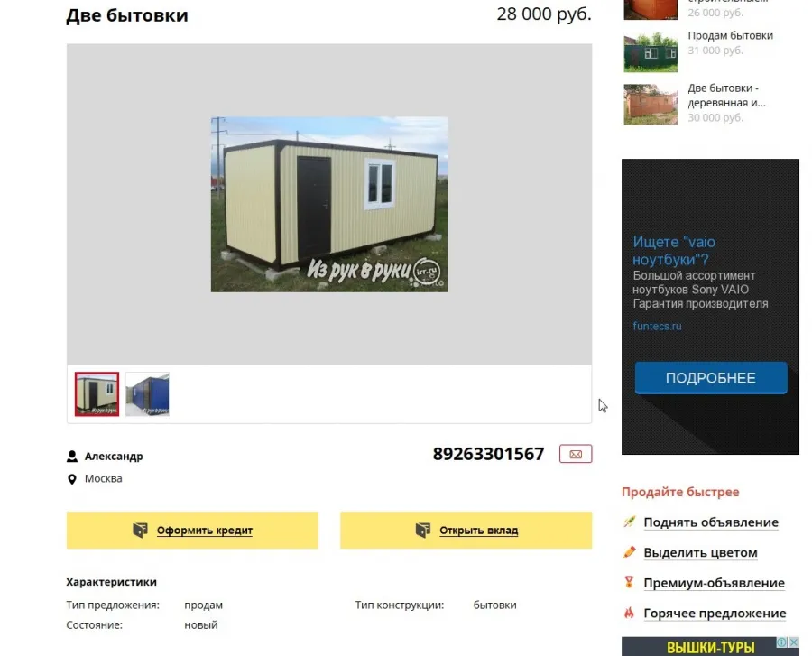Open the Премиум-объявление link
Image resolution: width=812 pixels, height=656 pixels.
click(x=715, y=583)
